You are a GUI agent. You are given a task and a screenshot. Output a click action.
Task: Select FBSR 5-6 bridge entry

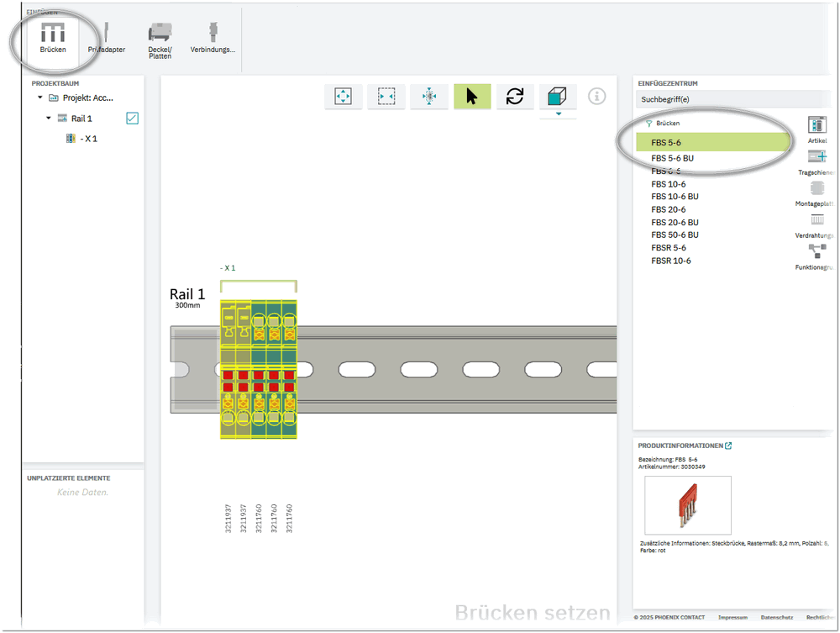click(x=669, y=248)
